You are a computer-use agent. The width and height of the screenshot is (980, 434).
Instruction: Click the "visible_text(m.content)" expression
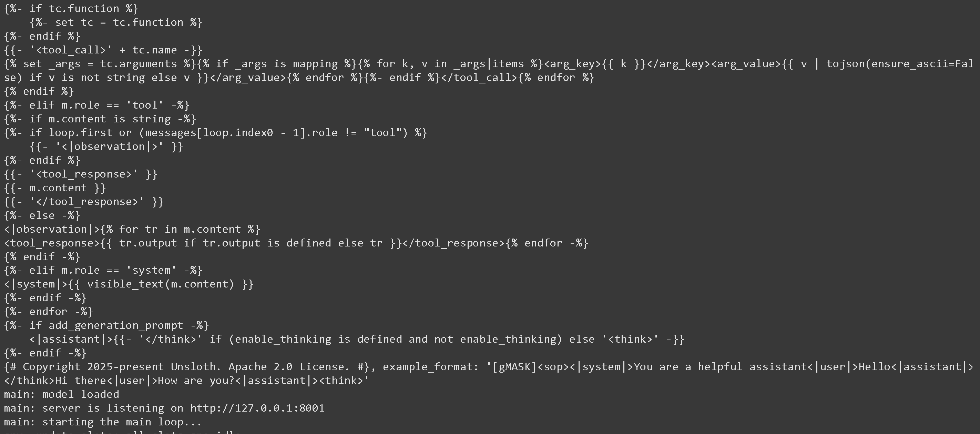coord(160,284)
